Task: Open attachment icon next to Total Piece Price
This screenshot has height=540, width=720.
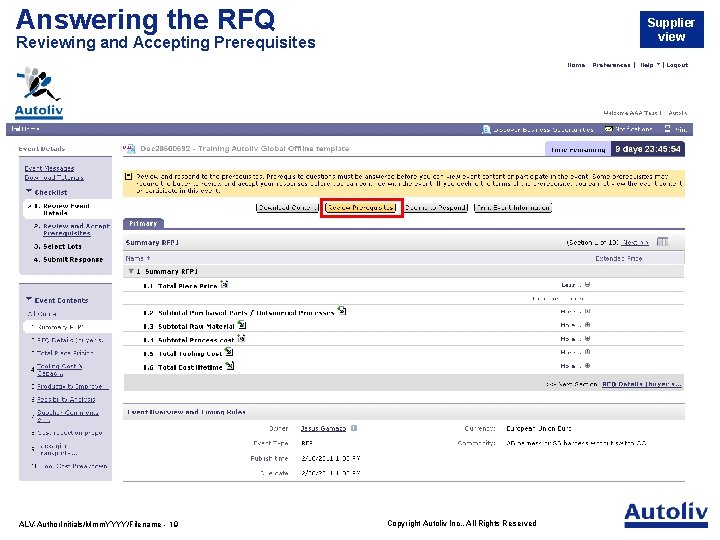Action: coord(224,285)
